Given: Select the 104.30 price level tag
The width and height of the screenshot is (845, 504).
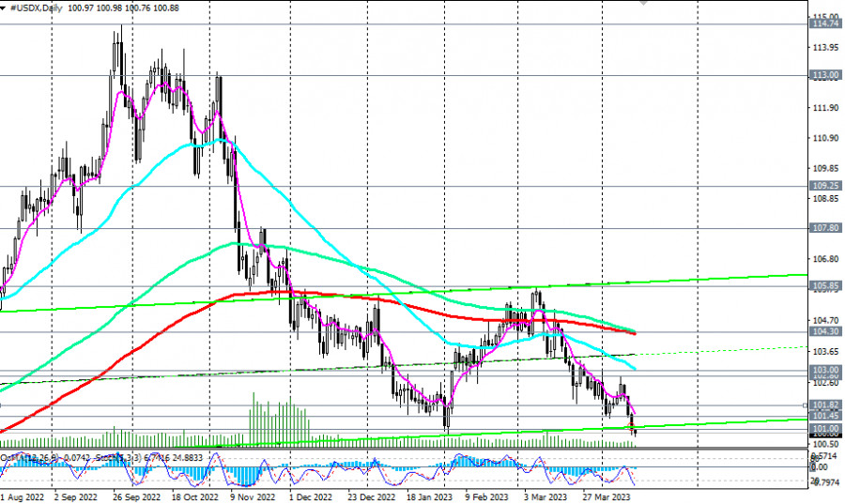Looking at the screenshot, I should point(825,332).
